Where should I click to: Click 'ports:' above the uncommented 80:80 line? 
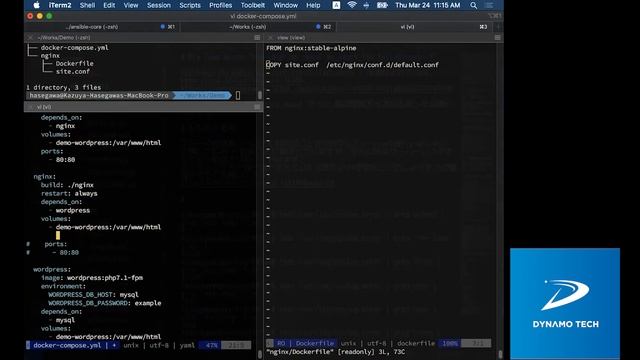(52, 151)
